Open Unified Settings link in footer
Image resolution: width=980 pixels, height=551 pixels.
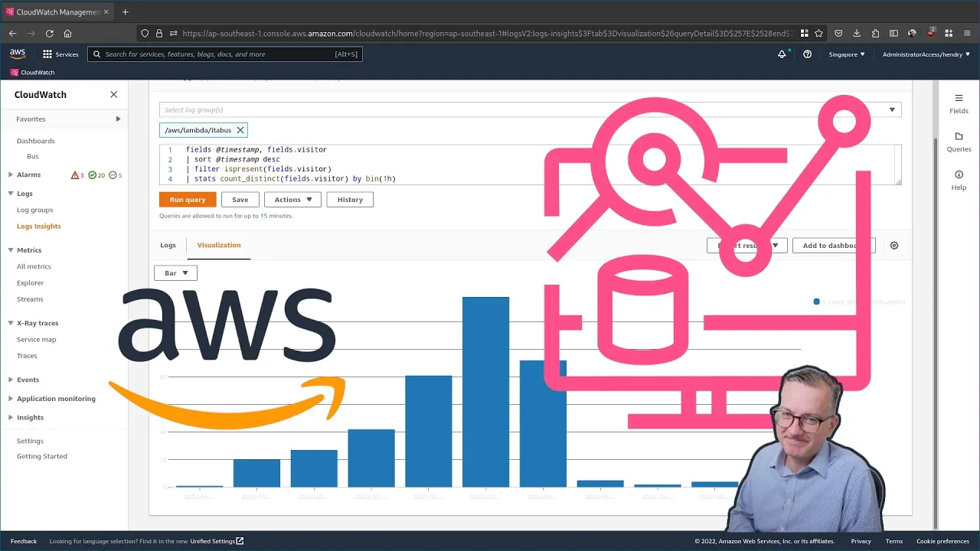click(x=217, y=541)
